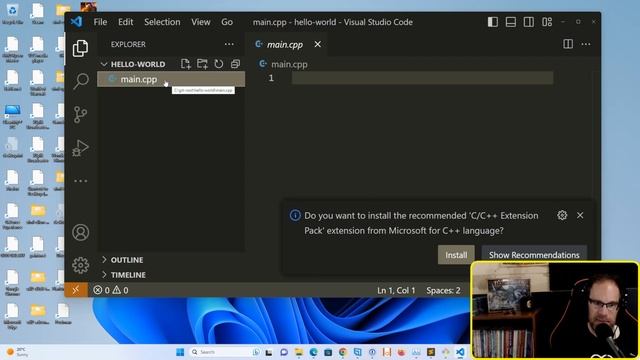Open Microsoft Edge from the taskbar
The height and width of the screenshot is (360, 640).
[313, 352]
